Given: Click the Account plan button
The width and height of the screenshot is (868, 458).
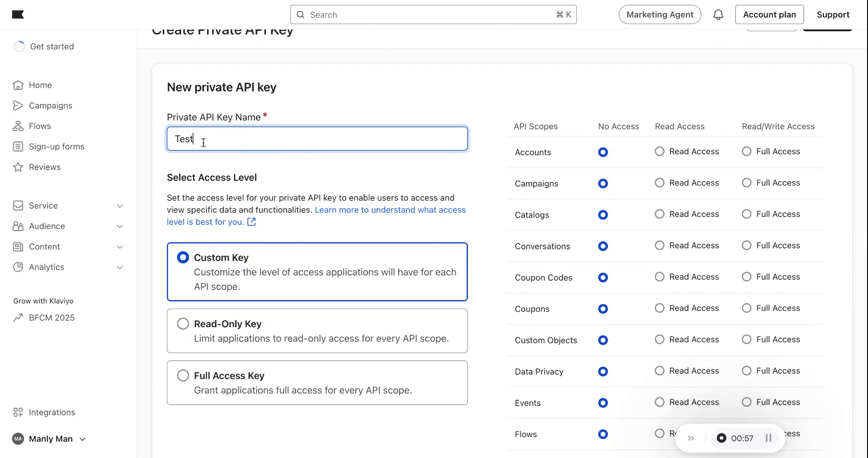Looking at the screenshot, I should (x=769, y=14).
